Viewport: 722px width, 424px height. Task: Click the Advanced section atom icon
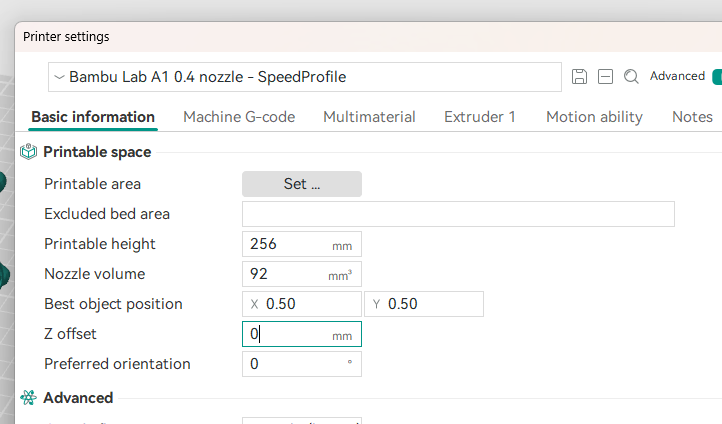(x=29, y=397)
